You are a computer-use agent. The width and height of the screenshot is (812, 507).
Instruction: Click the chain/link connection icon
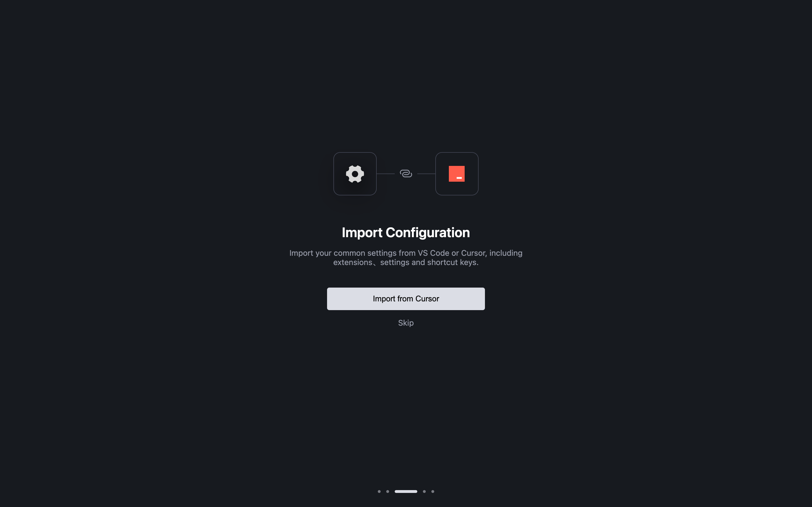tap(406, 174)
